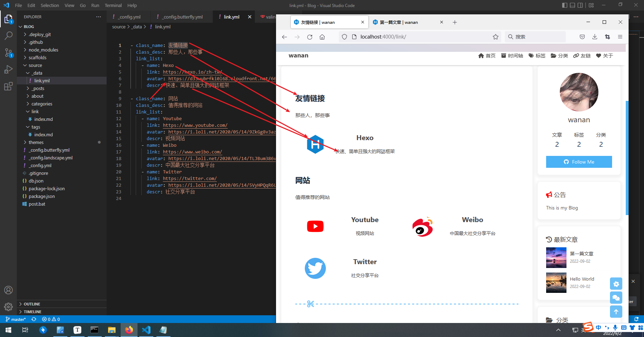The width and height of the screenshot is (644, 337).
Task: Click master branch in status bar
Action: point(16,319)
